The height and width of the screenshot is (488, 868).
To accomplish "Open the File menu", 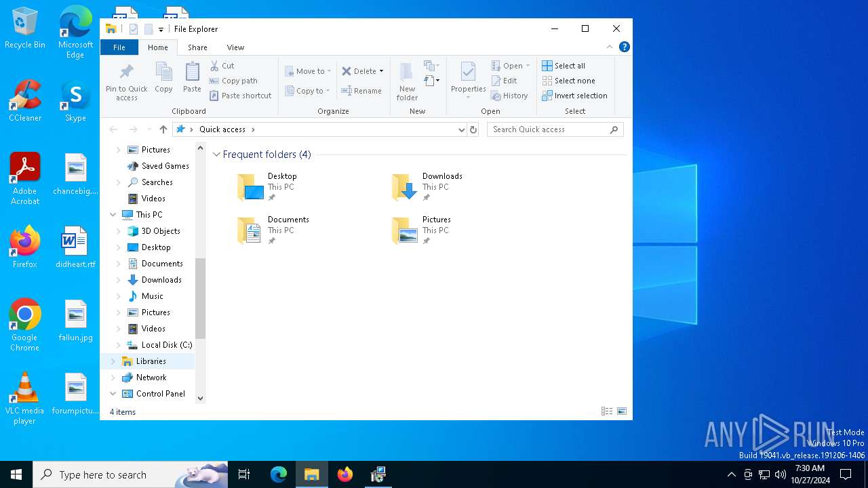I will (x=119, y=47).
